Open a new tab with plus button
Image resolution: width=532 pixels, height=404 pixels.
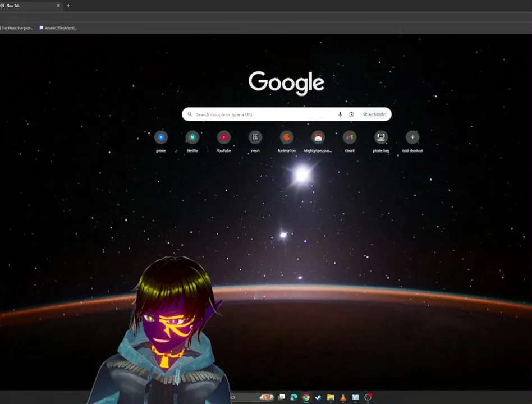[68, 6]
